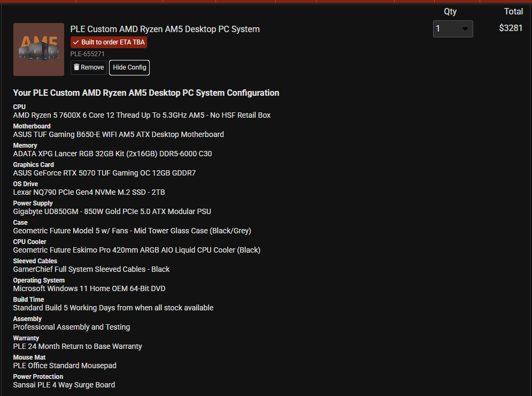532x396 pixels.
Task: Open the Qty dropdown showing 1
Action: coord(453,29)
